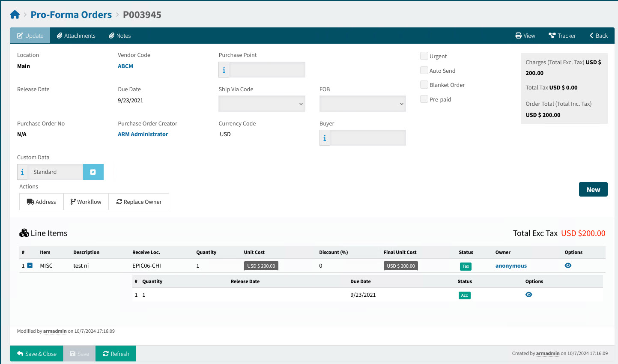Collapse line item 1 releases

(x=30, y=266)
